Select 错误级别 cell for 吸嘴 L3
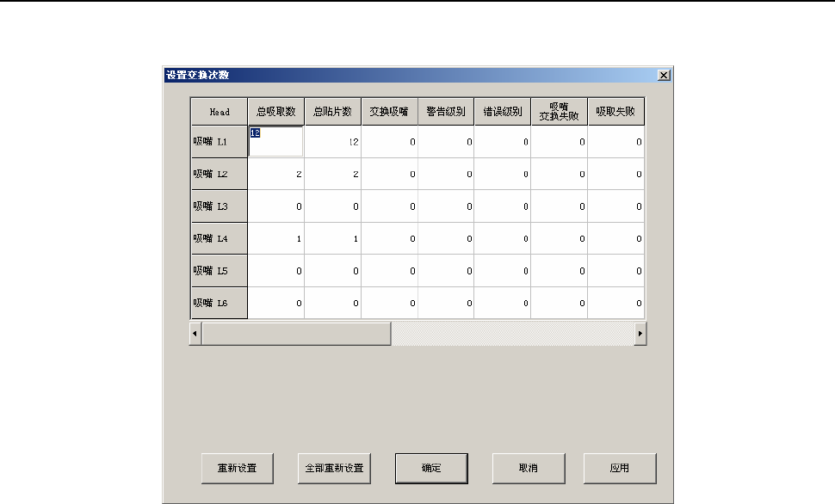 pyautogui.click(x=503, y=206)
